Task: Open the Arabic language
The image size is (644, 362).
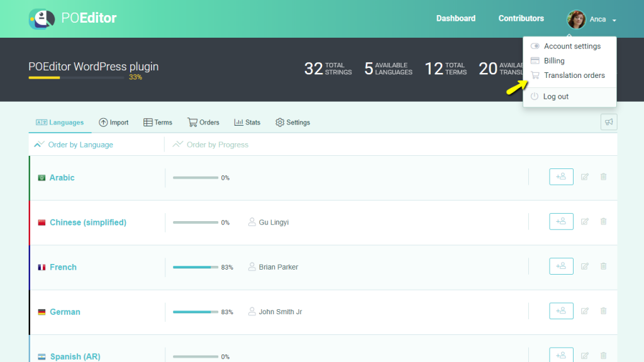Action: 62,178
